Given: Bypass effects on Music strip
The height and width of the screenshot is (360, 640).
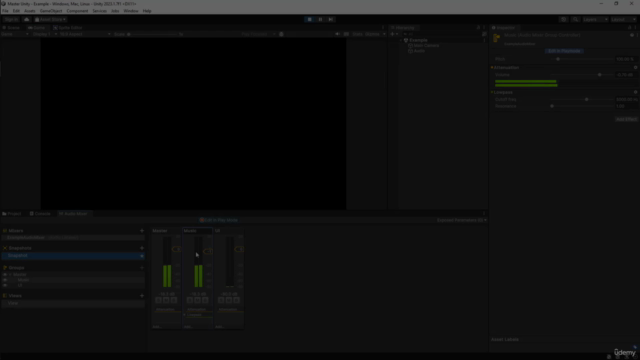Looking at the screenshot, I should [205, 300].
